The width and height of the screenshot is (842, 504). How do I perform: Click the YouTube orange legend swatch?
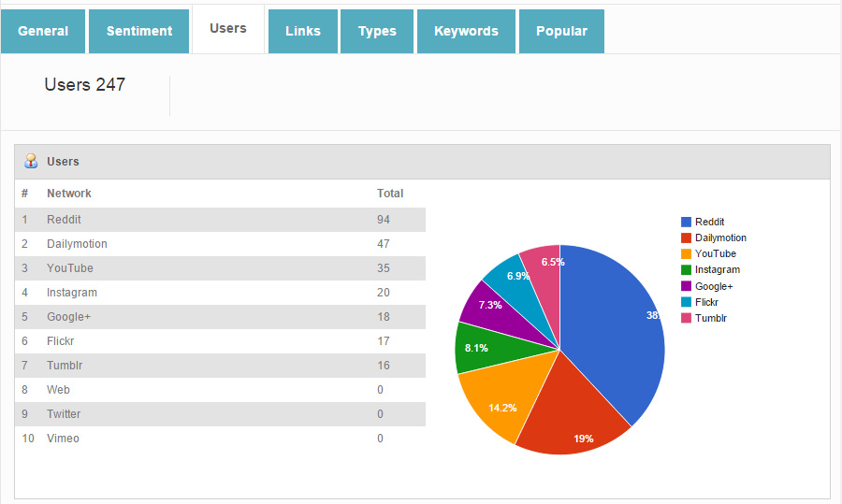click(686, 254)
